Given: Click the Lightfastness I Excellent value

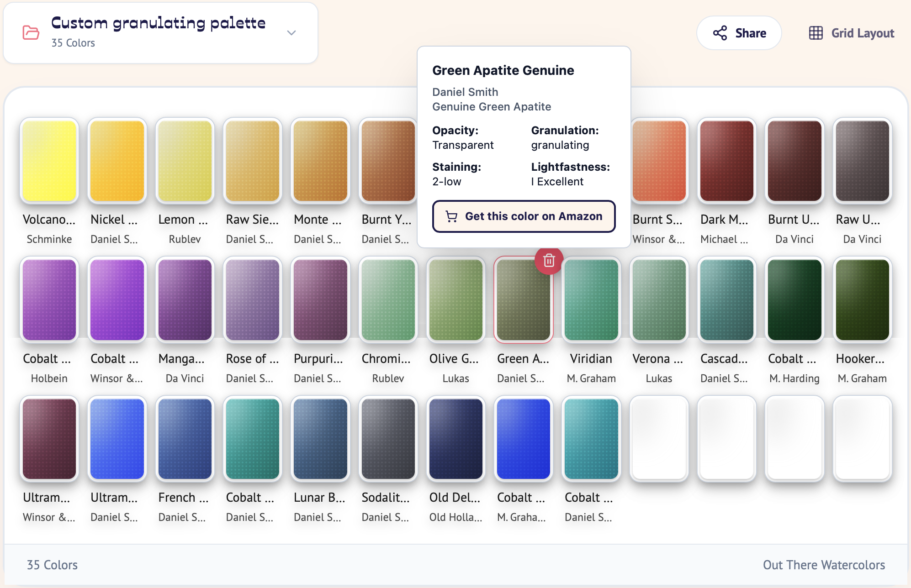Looking at the screenshot, I should pos(557,181).
